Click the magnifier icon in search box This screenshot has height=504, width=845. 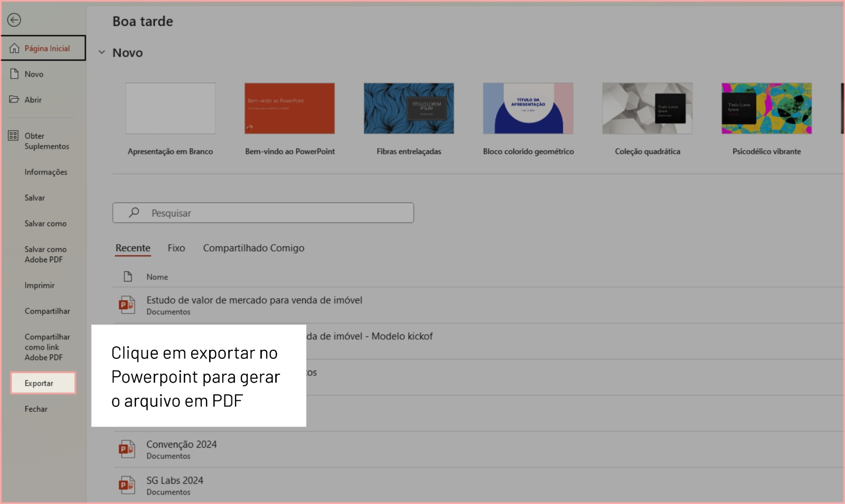134,212
